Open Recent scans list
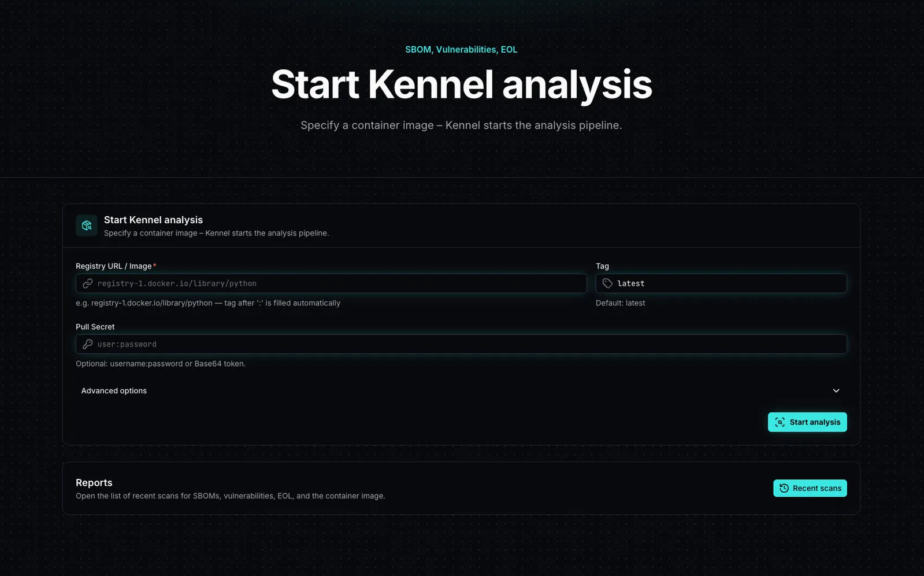Screen dimensions: 924x576 point(810,488)
